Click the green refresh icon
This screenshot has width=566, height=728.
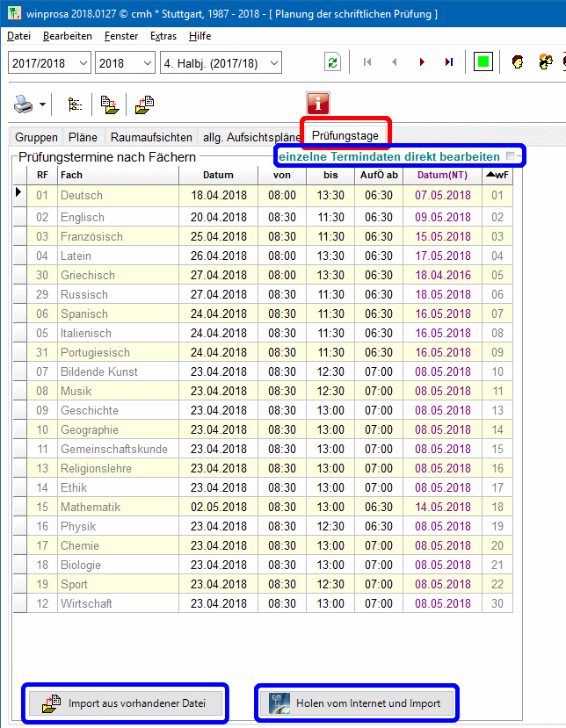coord(332,62)
